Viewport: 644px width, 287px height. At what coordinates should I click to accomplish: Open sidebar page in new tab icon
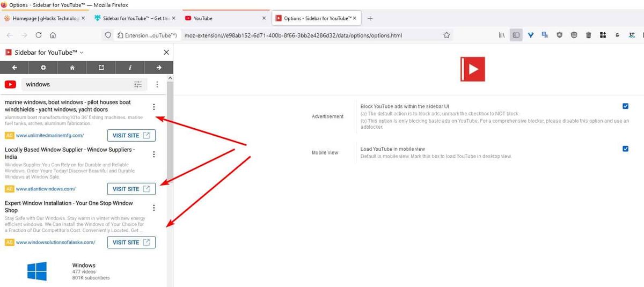(x=101, y=68)
